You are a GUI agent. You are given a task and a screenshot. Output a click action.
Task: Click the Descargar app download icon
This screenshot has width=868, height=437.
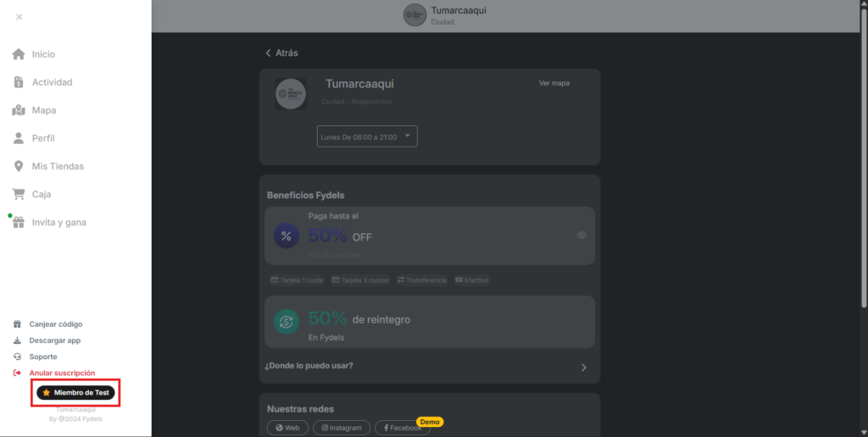click(x=17, y=340)
